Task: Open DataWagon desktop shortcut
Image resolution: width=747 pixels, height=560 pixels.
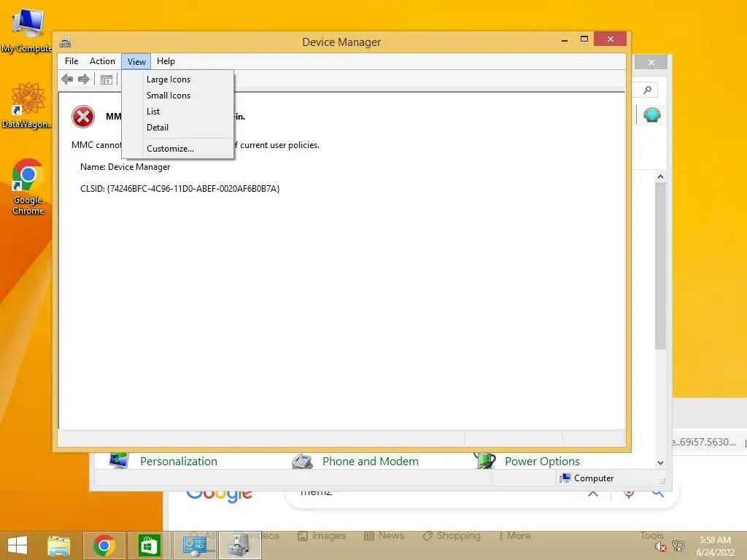Action: (27, 105)
